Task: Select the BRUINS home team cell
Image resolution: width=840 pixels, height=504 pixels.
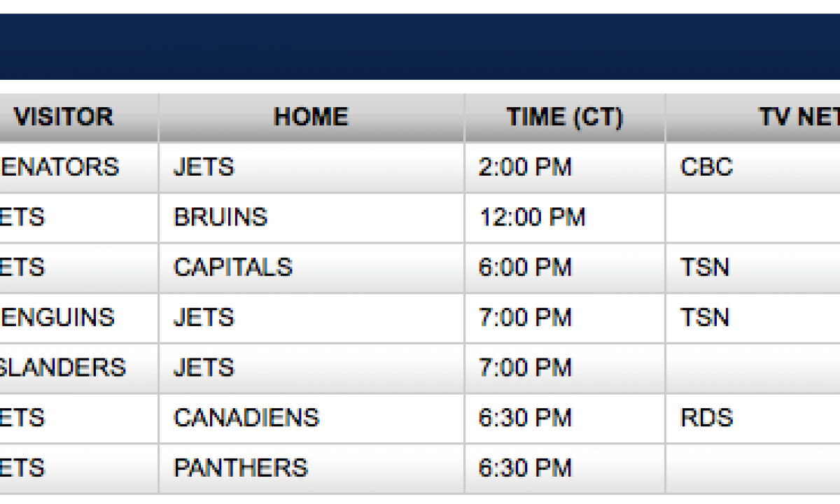Action: 220,218
